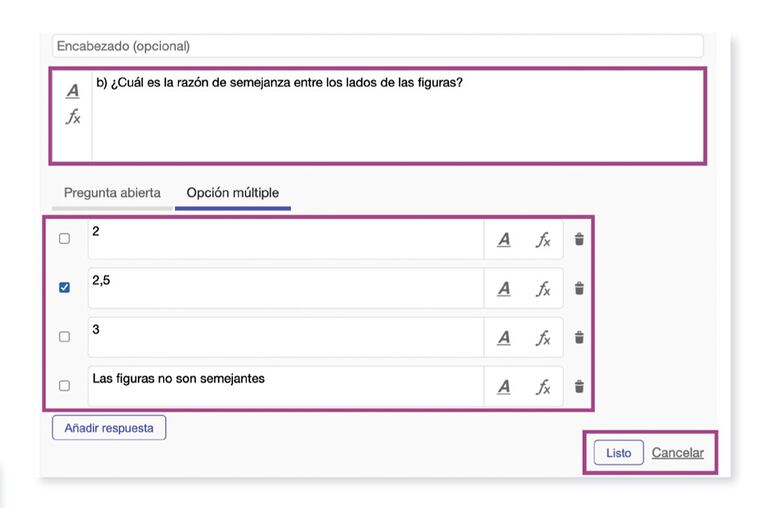Open the formula icon for answer 2
The width and height of the screenshot is (770, 508).
click(542, 239)
